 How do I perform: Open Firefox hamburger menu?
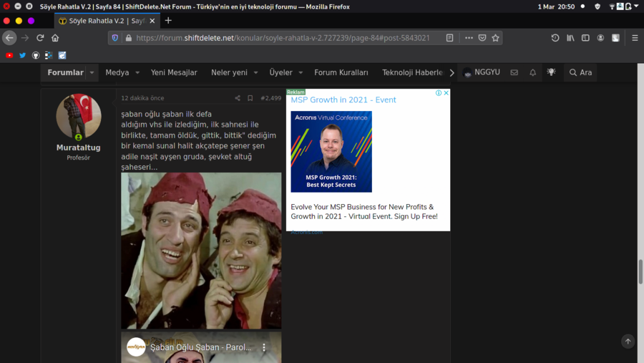pos(635,38)
